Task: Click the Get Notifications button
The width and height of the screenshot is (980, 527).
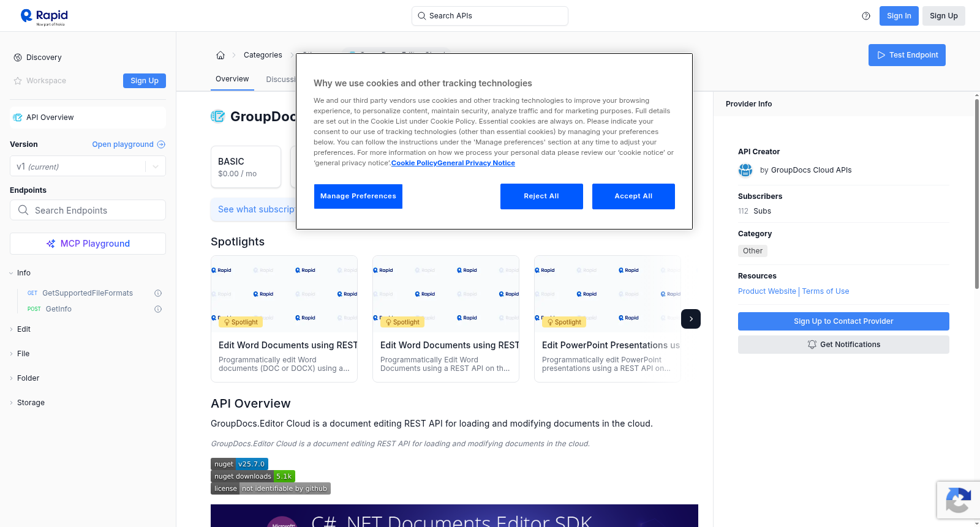Action: (843, 345)
